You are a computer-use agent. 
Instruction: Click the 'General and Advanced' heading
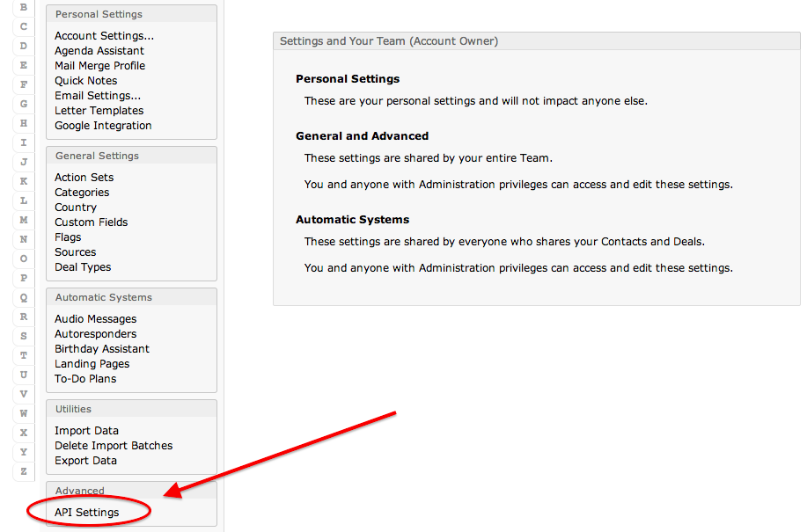coord(362,136)
